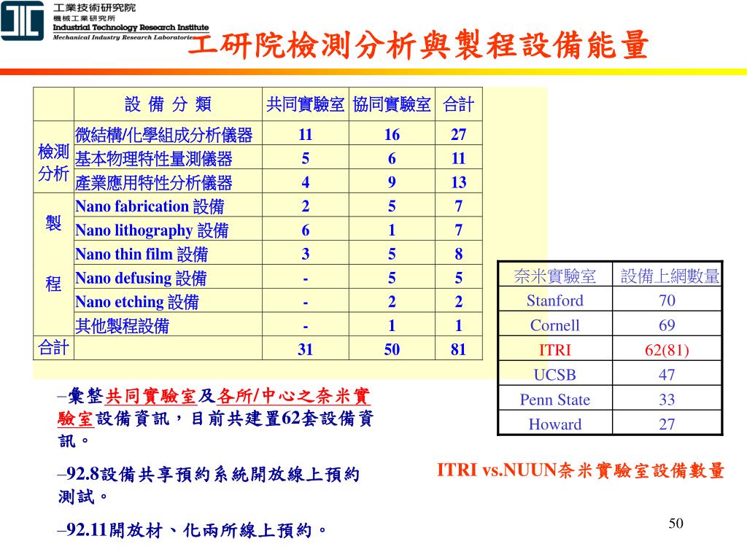
Task: Select the Cornell row label
Action: [555, 325]
